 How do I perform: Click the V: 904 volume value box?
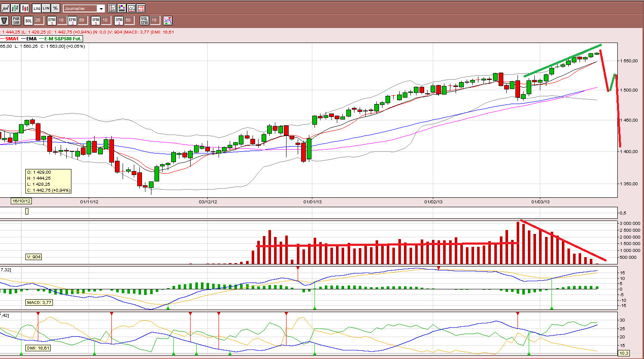click(34, 257)
